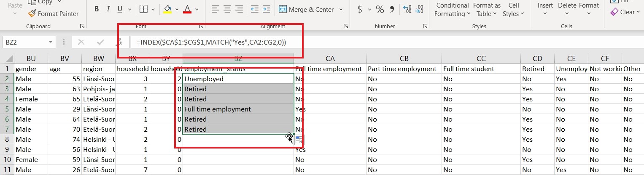Open Conditional Formatting menu
This screenshot has height=175, width=644.
[452, 9]
